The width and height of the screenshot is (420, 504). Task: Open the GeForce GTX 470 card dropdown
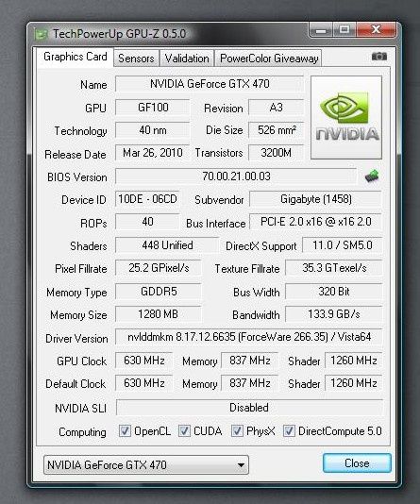pyautogui.click(x=146, y=464)
